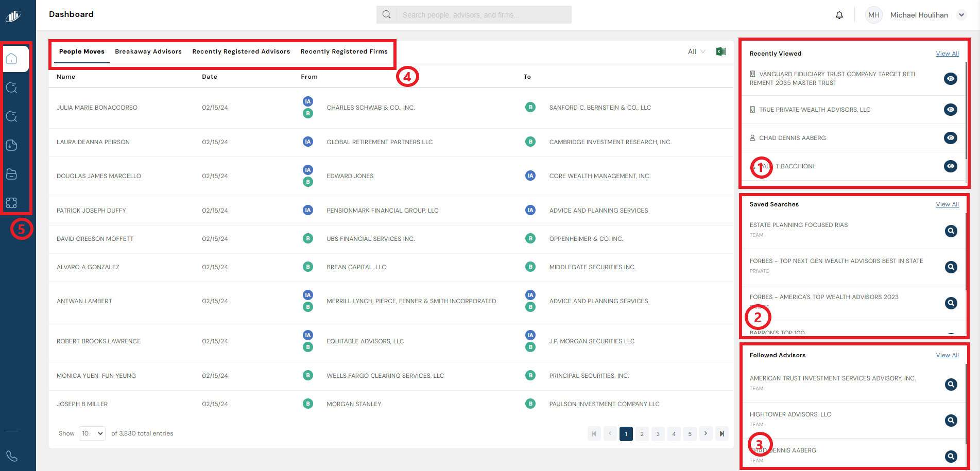Expand the Show entries-per-page dropdown

[92, 433]
